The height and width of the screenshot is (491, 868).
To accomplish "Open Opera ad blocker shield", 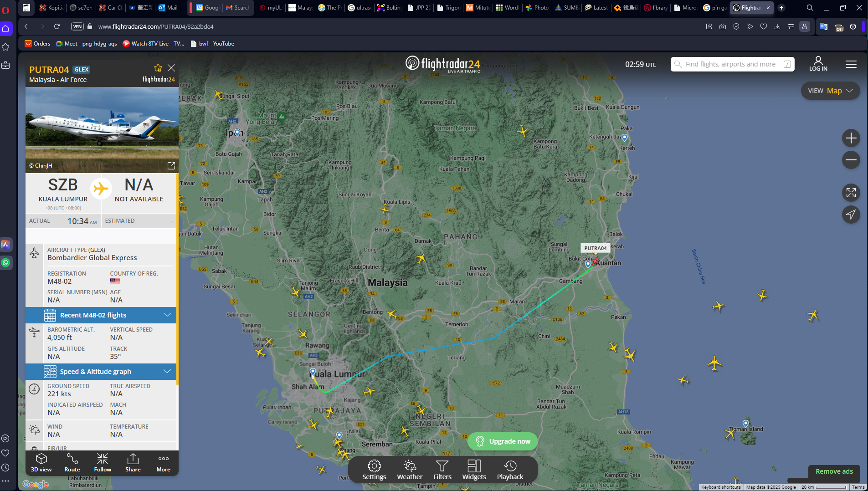I will pyautogui.click(x=736, y=26).
